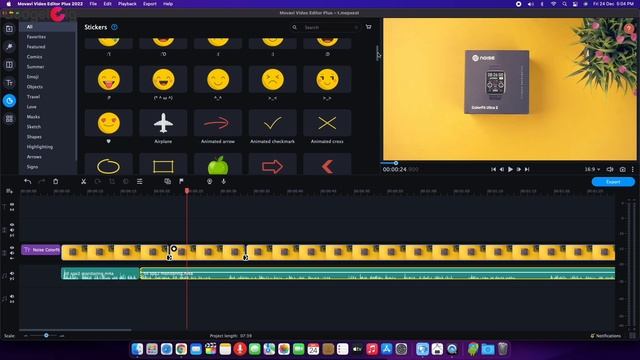Select the green apple sticker
Image resolution: width=640 pixels, height=360 pixels.
click(x=218, y=164)
